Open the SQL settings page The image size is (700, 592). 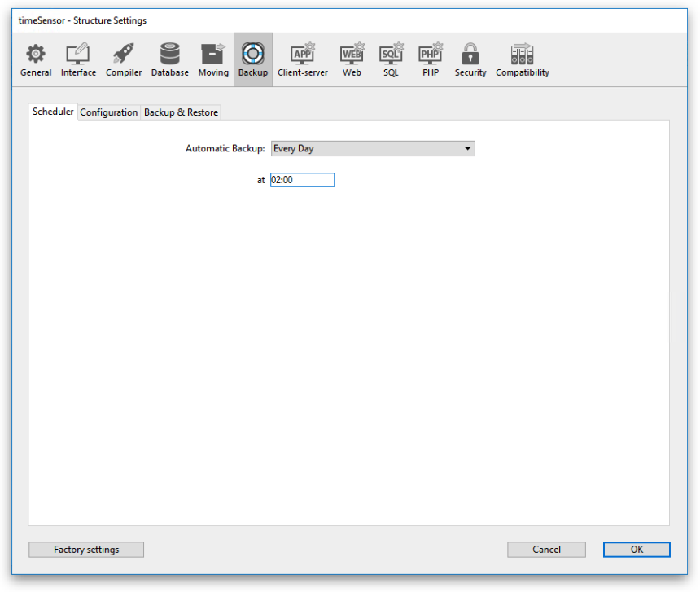(x=391, y=59)
